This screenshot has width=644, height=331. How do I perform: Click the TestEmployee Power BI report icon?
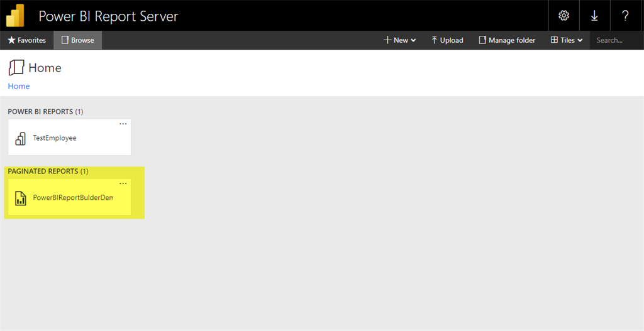[x=21, y=139]
